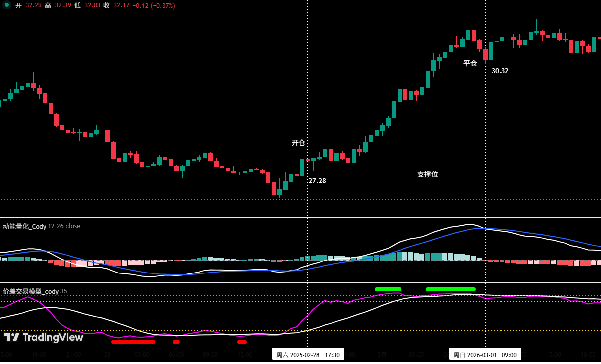Click the 周六 2026-02-28 17:30 date label

[x=308, y=355]
